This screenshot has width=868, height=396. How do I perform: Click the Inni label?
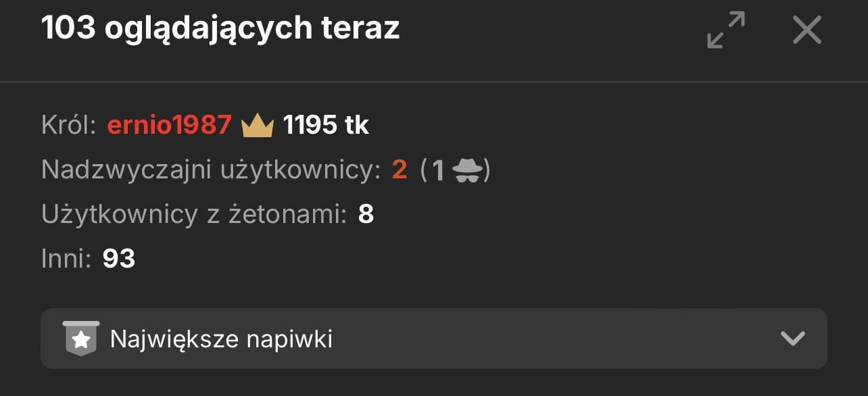tap(66, 258)
